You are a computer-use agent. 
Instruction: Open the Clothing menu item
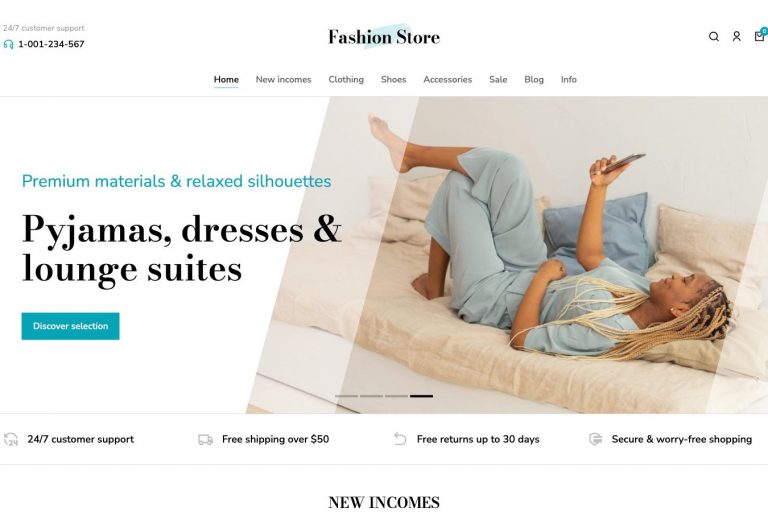(346, 79)
